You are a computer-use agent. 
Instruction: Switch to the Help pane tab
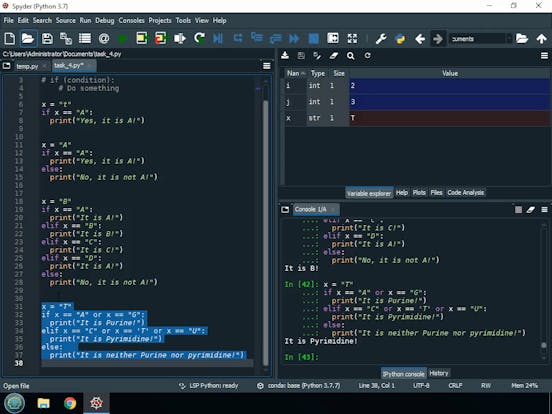[401, 193]
